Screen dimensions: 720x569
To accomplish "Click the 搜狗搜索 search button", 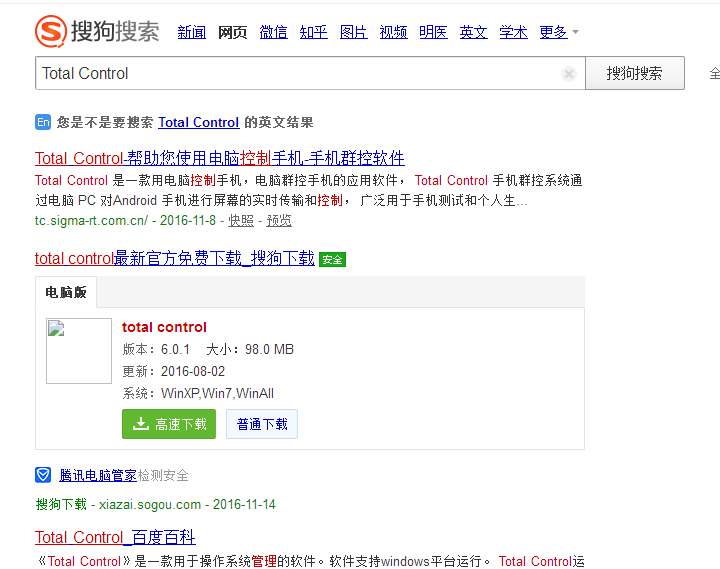I will [x=635, y=73].
